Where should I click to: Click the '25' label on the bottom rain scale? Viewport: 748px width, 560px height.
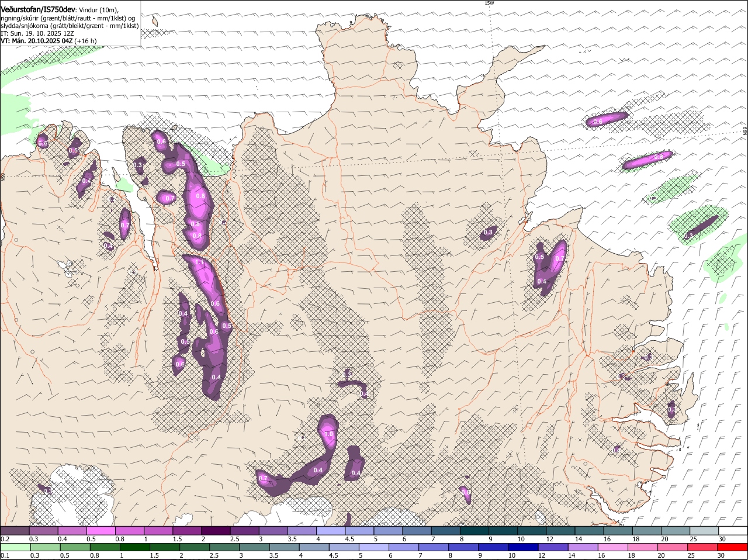(691, 555)
